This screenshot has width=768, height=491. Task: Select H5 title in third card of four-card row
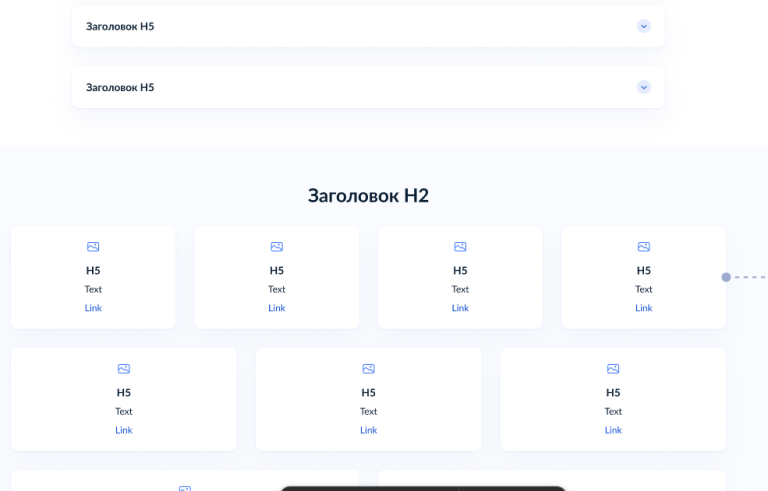pos(460,270)
